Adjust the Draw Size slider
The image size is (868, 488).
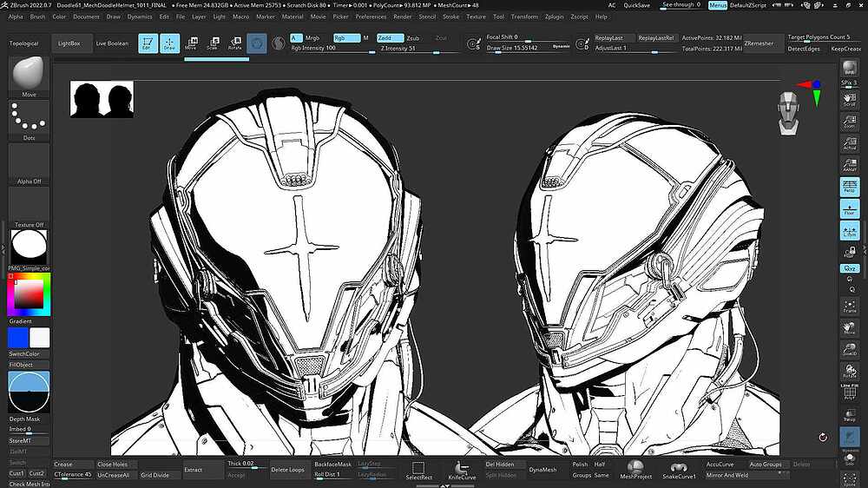pos(529,48)
